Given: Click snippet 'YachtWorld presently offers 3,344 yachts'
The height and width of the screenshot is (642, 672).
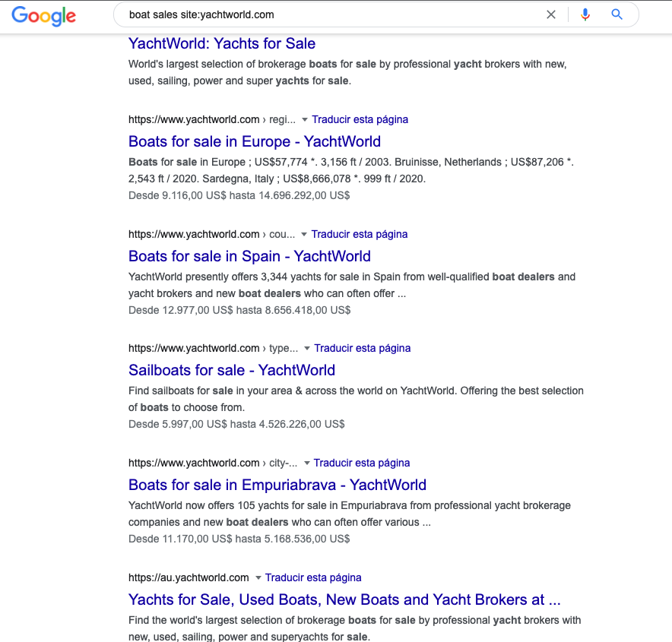Looking at the screenshot, I should click(352, 285).
